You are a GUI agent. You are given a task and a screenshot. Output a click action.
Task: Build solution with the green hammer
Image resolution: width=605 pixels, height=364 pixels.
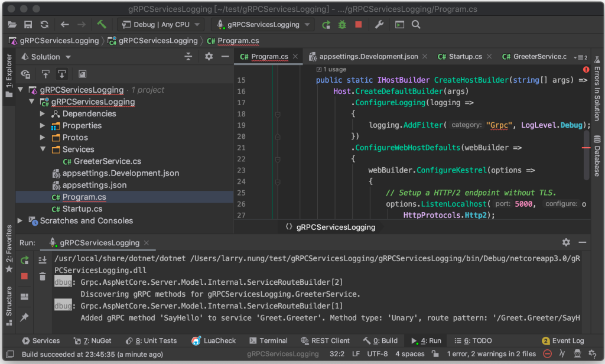[102, 25]
